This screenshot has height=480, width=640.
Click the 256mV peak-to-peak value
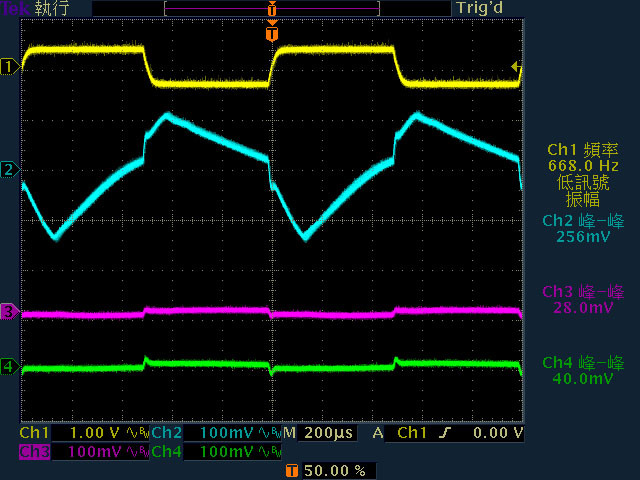click(x=583, y=237)
